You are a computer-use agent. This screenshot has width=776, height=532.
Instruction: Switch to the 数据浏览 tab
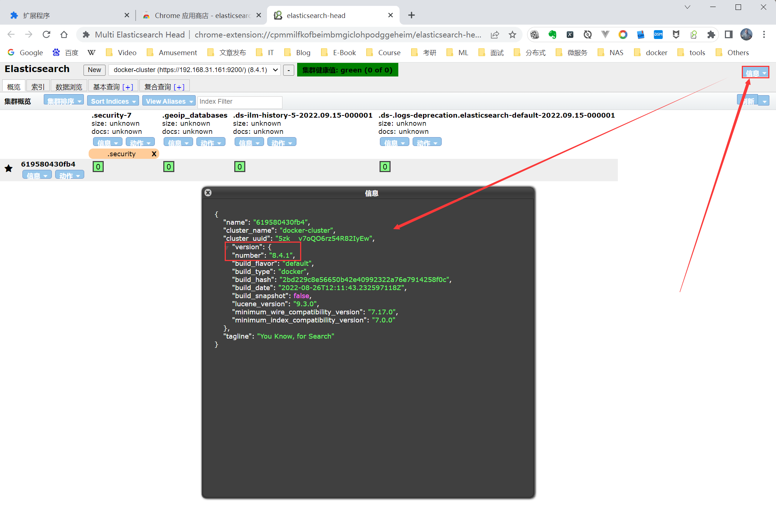(69, 87)
